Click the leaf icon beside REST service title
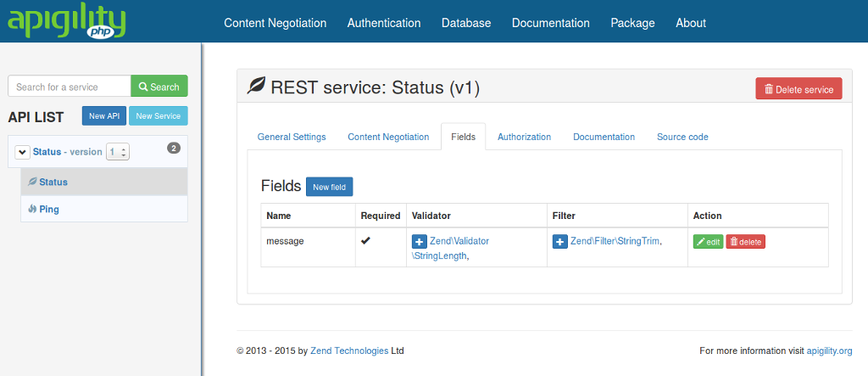 [x=256, y=87]
